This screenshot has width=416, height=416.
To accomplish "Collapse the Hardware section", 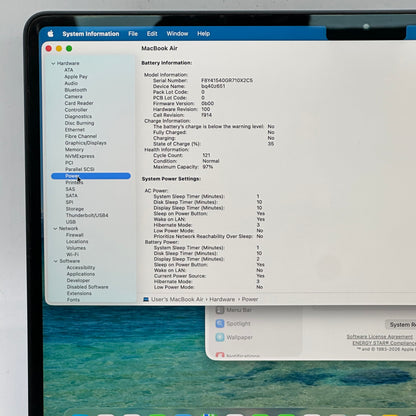I will point(53,63).
